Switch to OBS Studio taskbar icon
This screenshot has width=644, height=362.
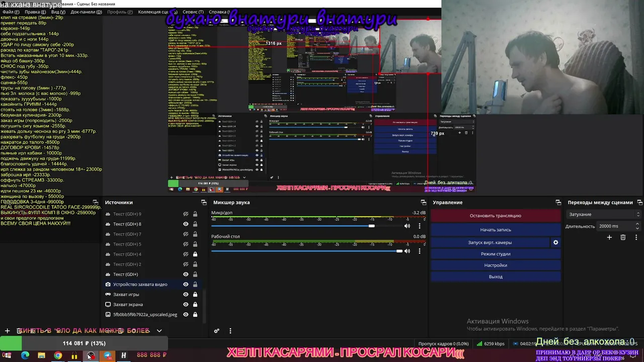pos(91,355)
